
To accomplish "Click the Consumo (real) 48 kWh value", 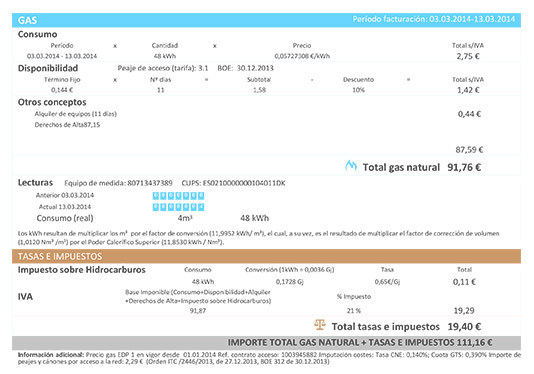I will pos(254,218).
